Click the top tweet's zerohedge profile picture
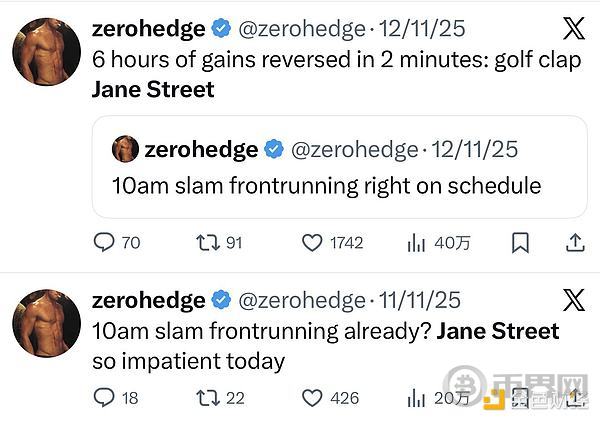 tap(46, 51)
